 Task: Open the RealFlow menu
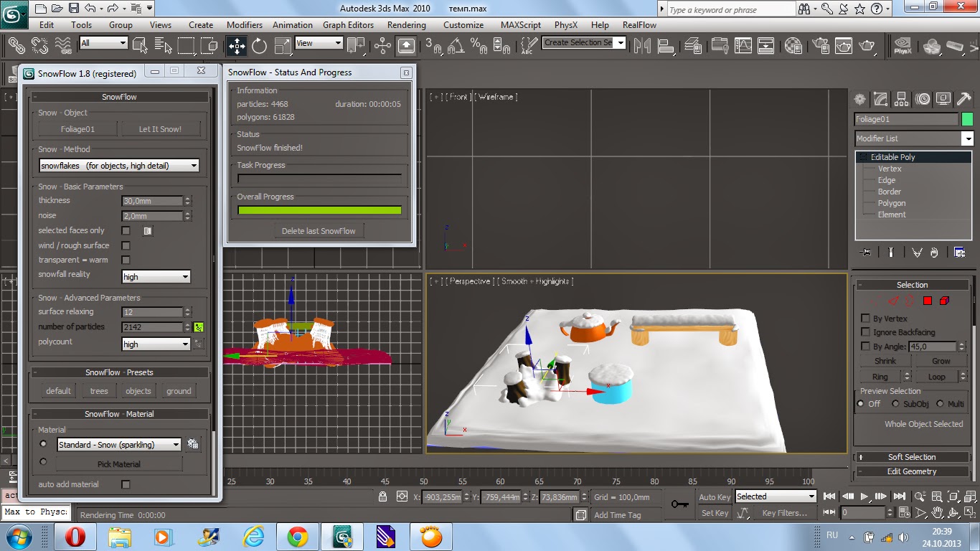pos(639,24)
